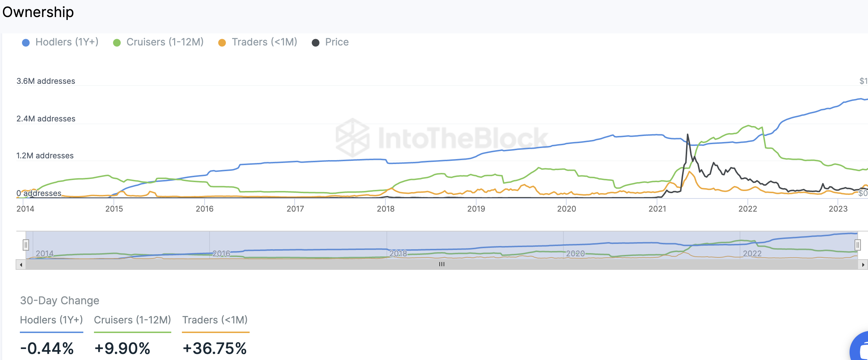Click the scrollbar center grip
The image size is (868, 360).
point(441,264)
